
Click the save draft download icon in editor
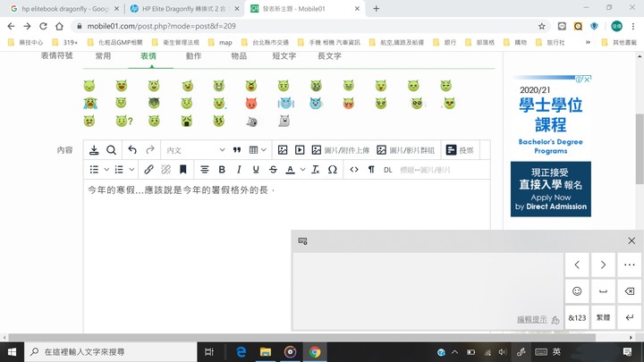(94, 150)
